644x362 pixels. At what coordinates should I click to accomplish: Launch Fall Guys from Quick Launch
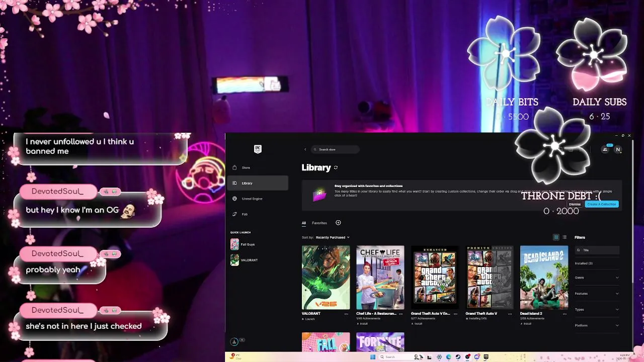click(x=243, y=244)
